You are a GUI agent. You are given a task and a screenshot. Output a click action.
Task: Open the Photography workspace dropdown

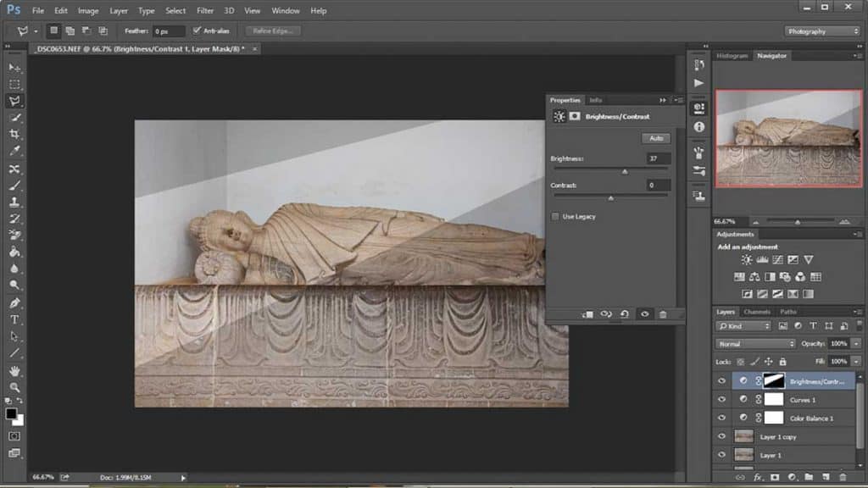click(x=822, y=31)
